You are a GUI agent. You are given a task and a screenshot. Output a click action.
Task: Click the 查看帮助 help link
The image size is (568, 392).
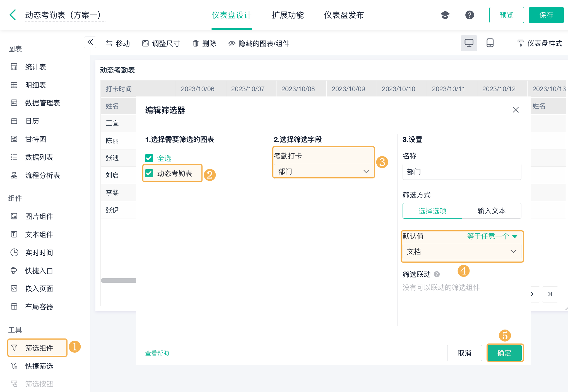click(158, 353)
